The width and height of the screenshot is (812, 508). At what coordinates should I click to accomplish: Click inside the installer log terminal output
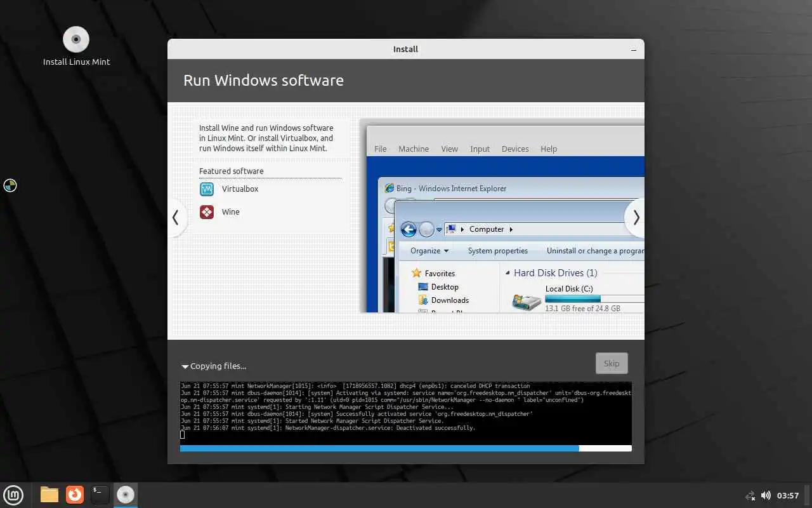point(406,413)
